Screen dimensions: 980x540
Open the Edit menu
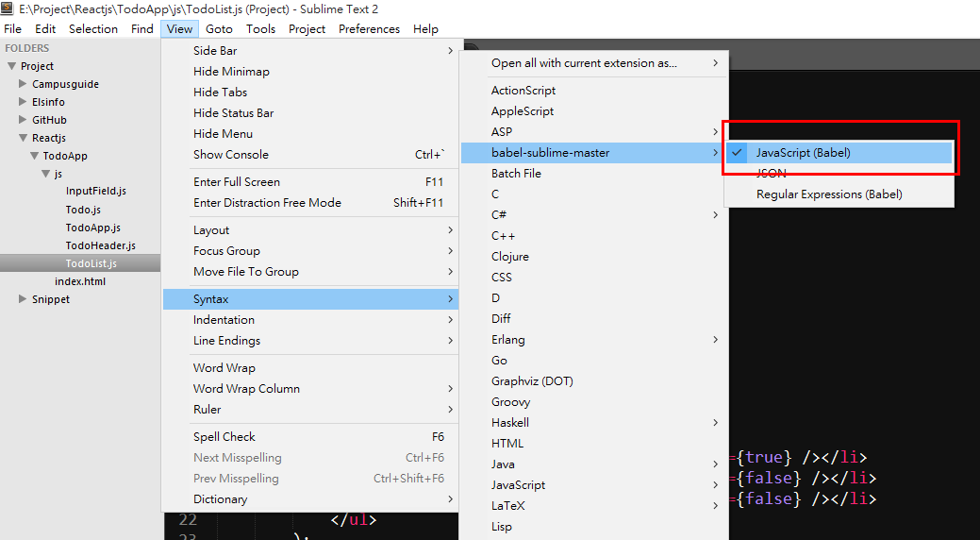45,28
